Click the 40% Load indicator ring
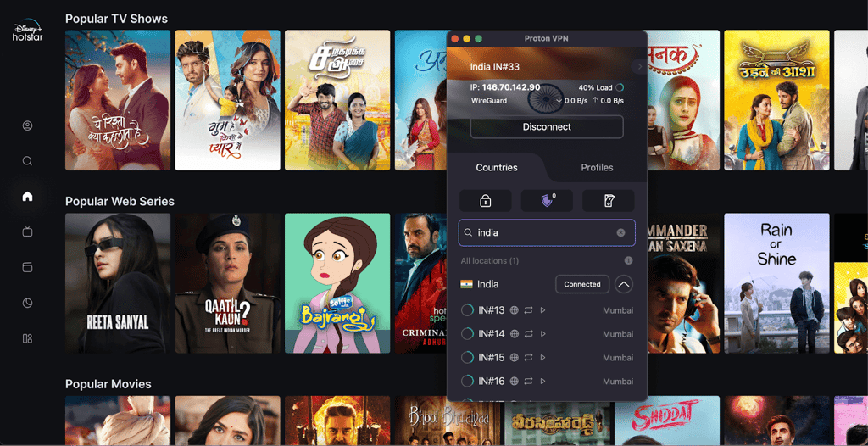868x446 pixels. pos(620,87)
